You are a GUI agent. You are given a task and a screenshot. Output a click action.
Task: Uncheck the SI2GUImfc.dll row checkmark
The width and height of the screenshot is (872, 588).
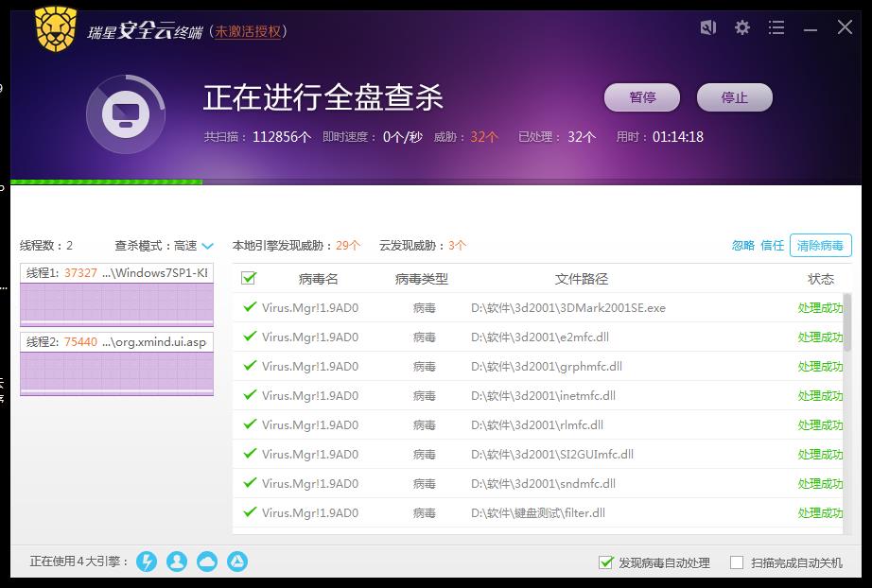point(250,454)
